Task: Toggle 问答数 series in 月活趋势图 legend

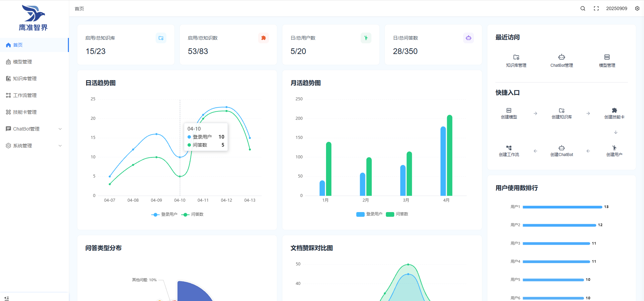Action: (397, 214)
